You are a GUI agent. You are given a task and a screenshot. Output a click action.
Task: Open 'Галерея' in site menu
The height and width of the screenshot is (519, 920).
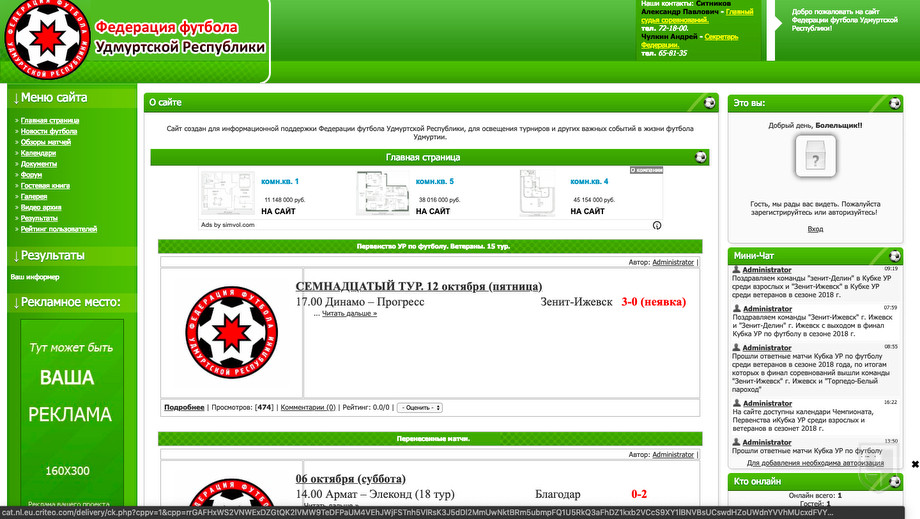33,196
